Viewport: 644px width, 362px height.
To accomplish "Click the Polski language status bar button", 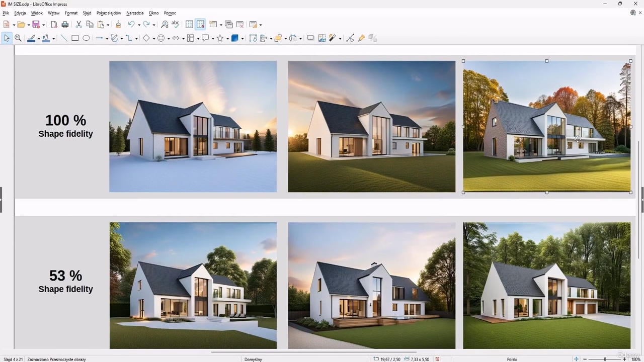I will tap(512, 359).
